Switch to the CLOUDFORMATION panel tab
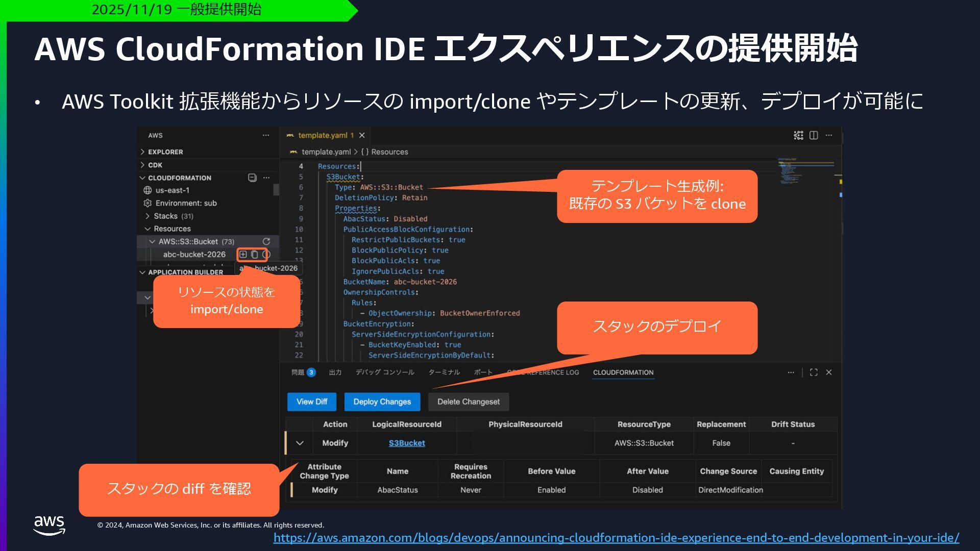Screen dimensions: 980x551 pyautogui.click(x=623, y=372)
